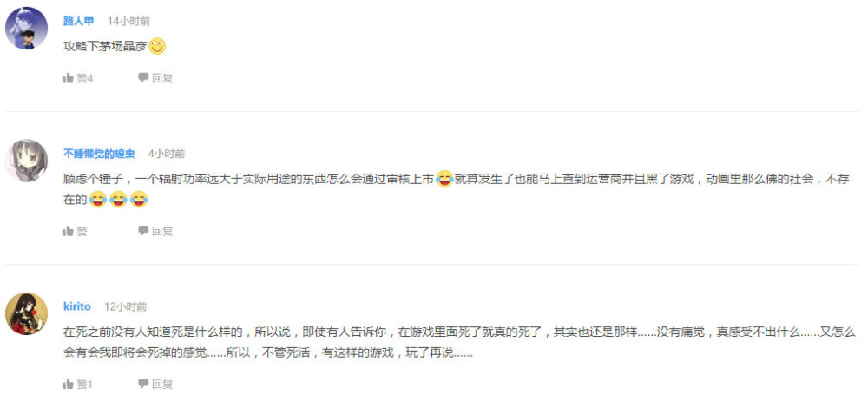Screen dimensions: 868x395
Task: Reply to 不睡懒觉的蝗虫's comment
Action: click(155, 231)
